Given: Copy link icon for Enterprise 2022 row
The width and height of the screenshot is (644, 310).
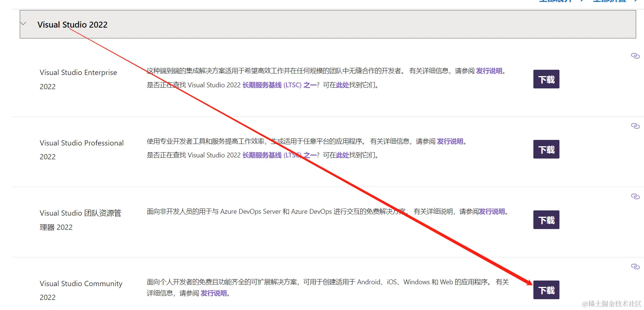Looking at the screenshot, I should (635, 56).
